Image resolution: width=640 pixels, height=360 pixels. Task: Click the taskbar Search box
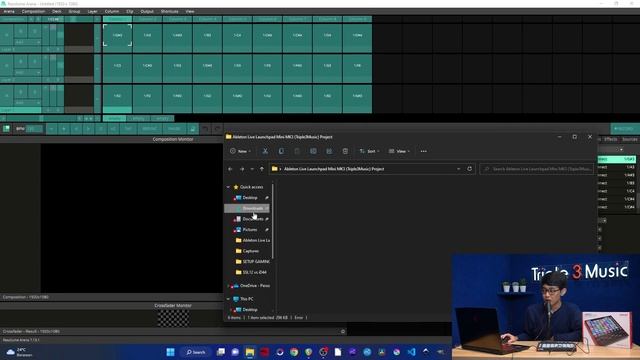pyautogui.click(x=196, y=352)
